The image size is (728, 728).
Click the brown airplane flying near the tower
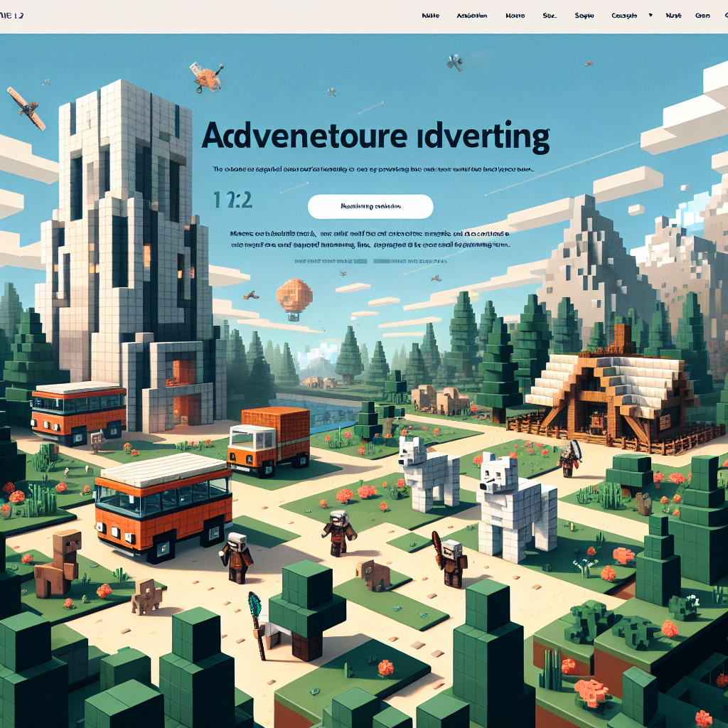26,107
